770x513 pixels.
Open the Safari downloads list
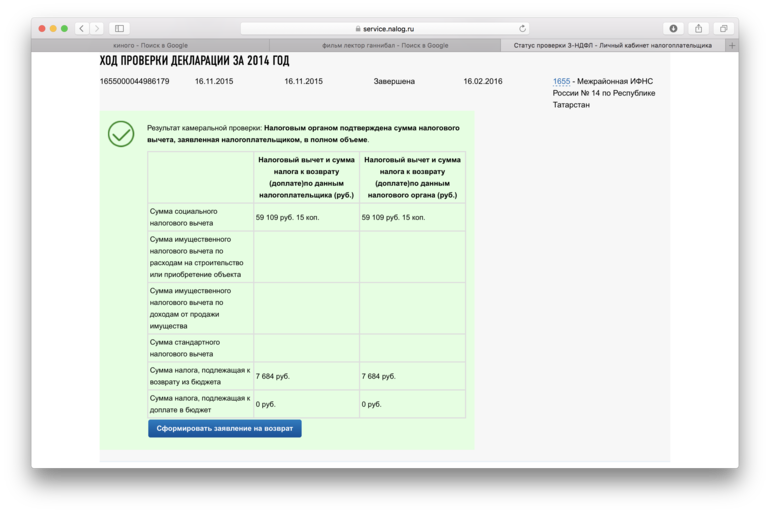click(673, 29)
